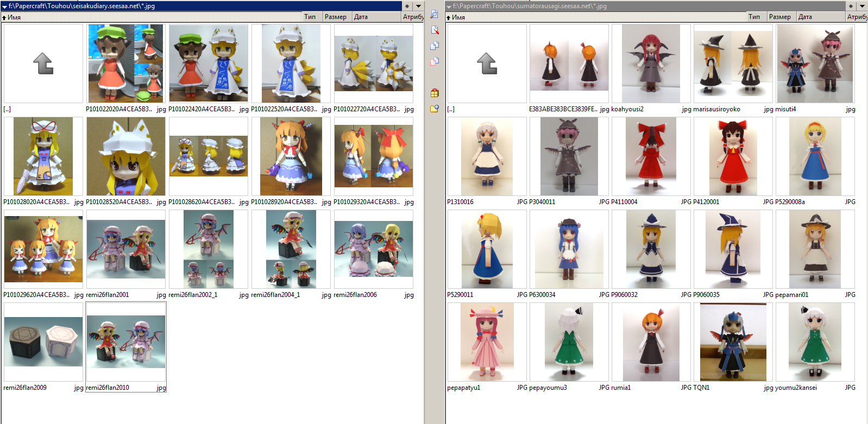Select the P3040011 thumbnail
Screen dimensions: 868x424
569,156
